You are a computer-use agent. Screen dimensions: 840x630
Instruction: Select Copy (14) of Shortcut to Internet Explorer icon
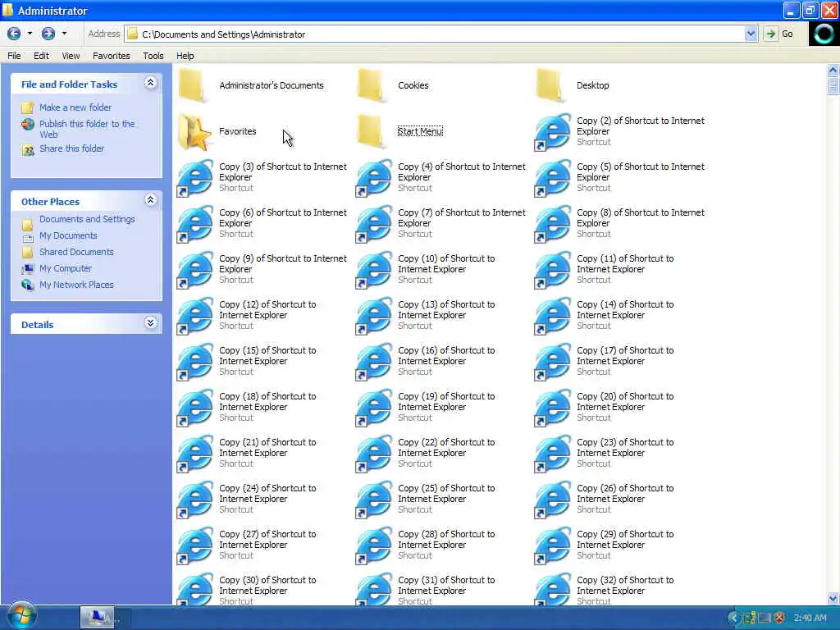[552, 316]
